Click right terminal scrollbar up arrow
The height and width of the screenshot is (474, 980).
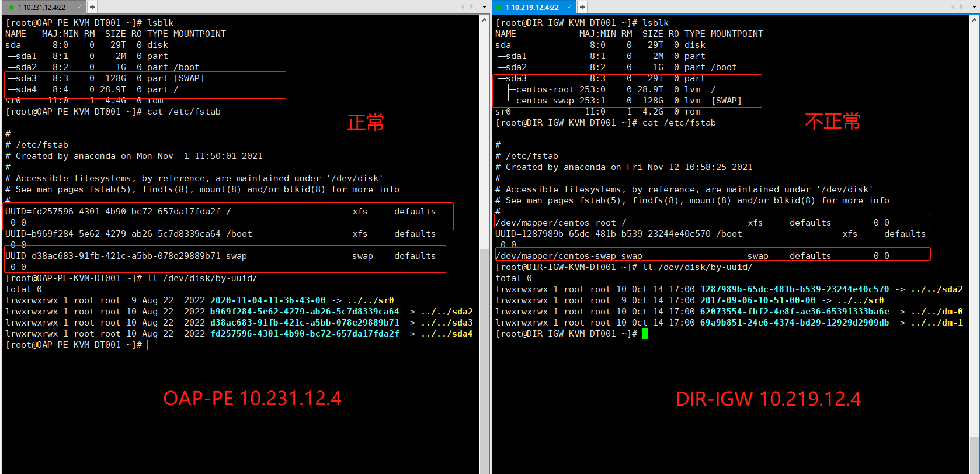pos(974,20)
